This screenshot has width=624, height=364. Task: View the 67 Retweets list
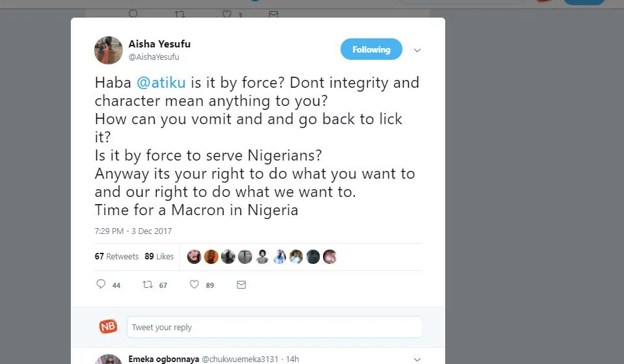point(116,257)
